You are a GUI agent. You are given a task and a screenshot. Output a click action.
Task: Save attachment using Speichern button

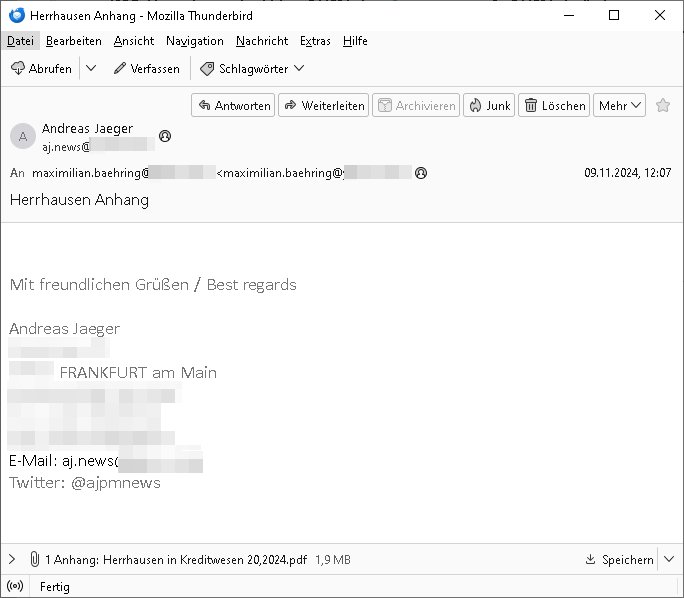tap(619, 560)
